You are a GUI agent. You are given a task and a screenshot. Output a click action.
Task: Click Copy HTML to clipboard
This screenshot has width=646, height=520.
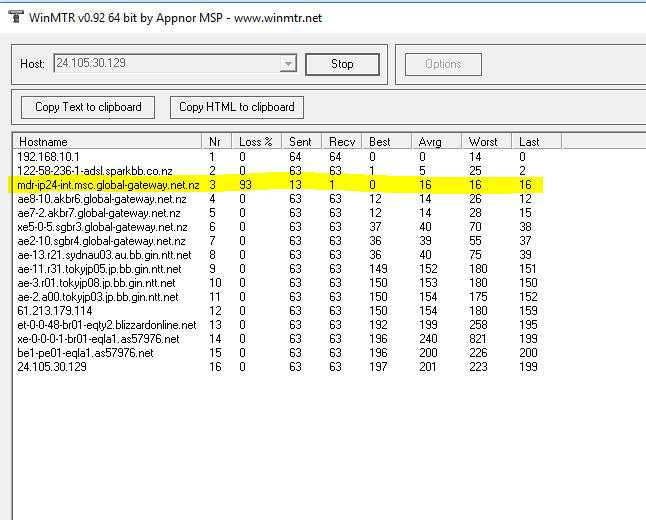[x=236, y=107]
